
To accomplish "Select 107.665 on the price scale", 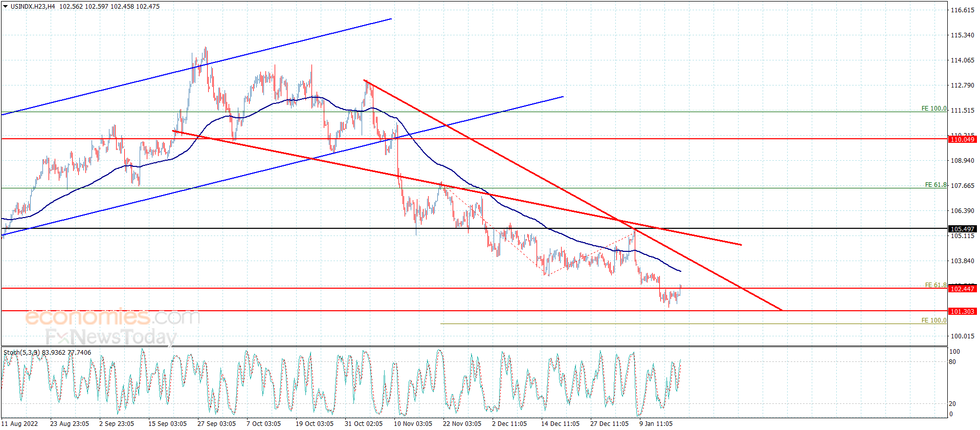I will click(962, 186).
